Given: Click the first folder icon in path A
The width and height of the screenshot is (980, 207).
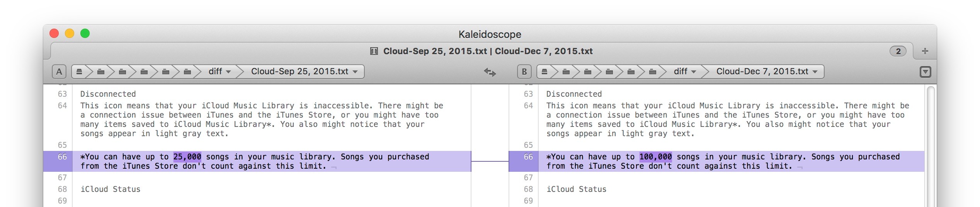Looking at the screenshot, I should 101,72.
